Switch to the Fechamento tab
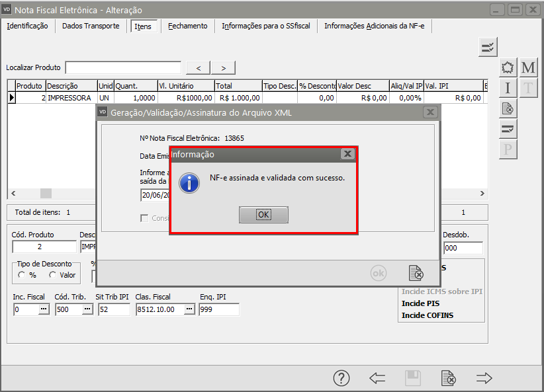 [x=187, y=26]
